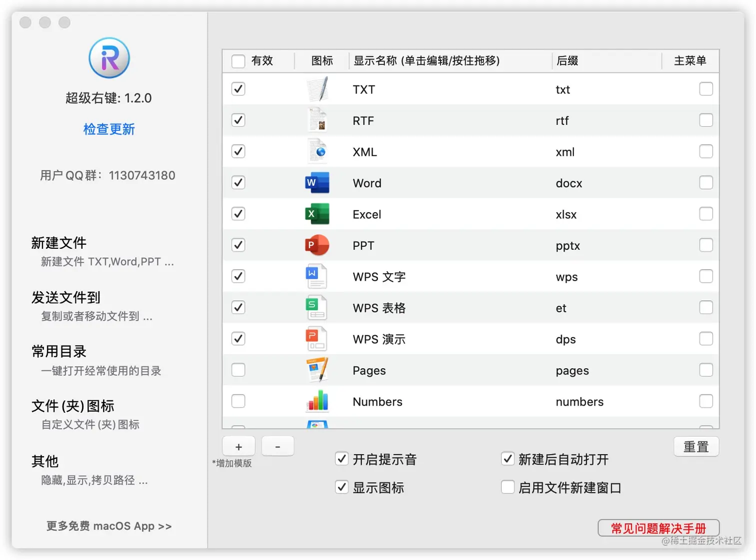Toggle the 开启提示音 checkbox
Viewport: 756px width, 560px height.
tap(341, 459)
